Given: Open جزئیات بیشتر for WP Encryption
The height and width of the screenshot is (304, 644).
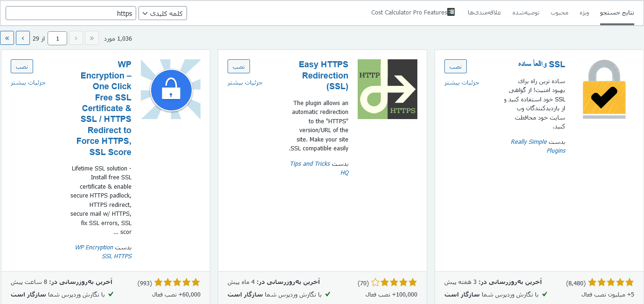Looking at the screenshot, I should point(28,83).
